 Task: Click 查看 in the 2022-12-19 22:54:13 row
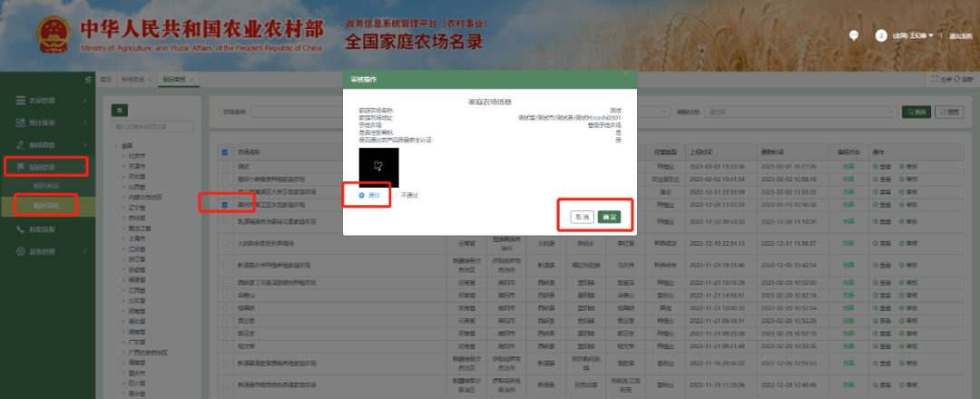[x=882, y=243]
